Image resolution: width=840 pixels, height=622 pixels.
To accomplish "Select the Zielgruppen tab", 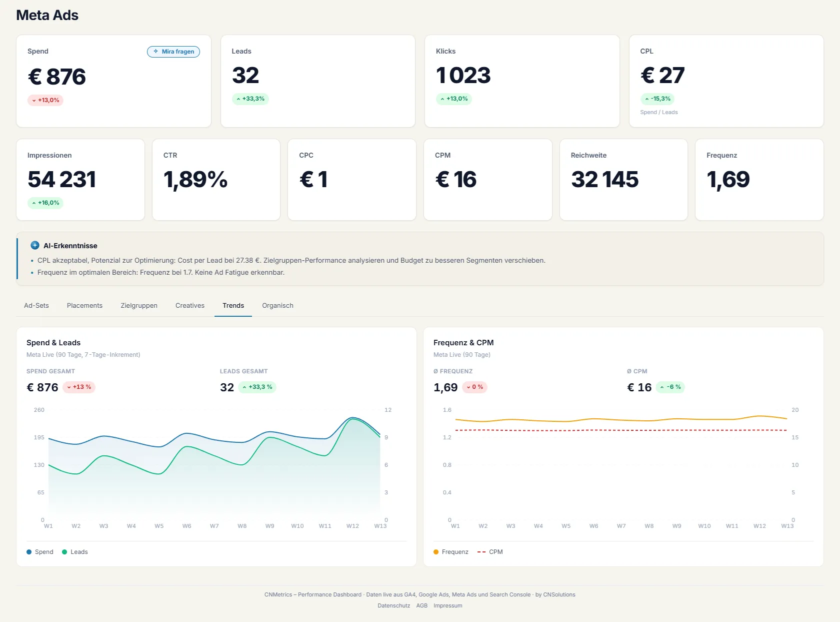I will tap(139, 305).
